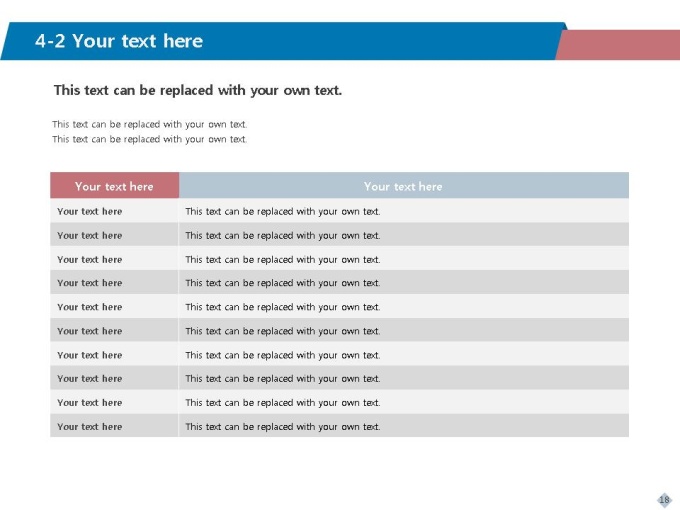Click the first row's description text cell
This screenshot has width=680, height=510.
point(283,211)
